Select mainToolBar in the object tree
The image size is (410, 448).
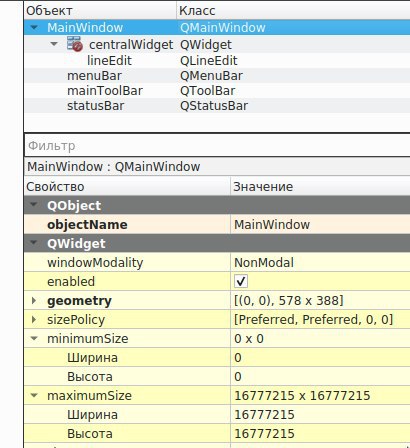click(105, 91)
